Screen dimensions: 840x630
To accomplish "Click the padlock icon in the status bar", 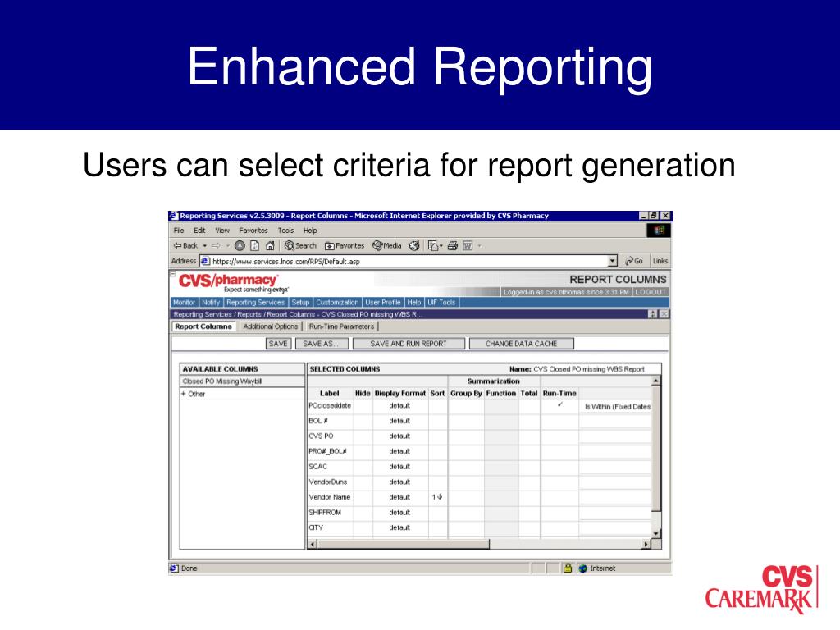I will point(568,568).
